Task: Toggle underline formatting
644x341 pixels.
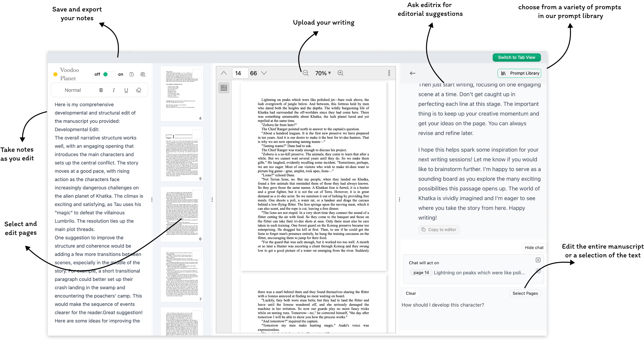Action: tap(126, 90)
